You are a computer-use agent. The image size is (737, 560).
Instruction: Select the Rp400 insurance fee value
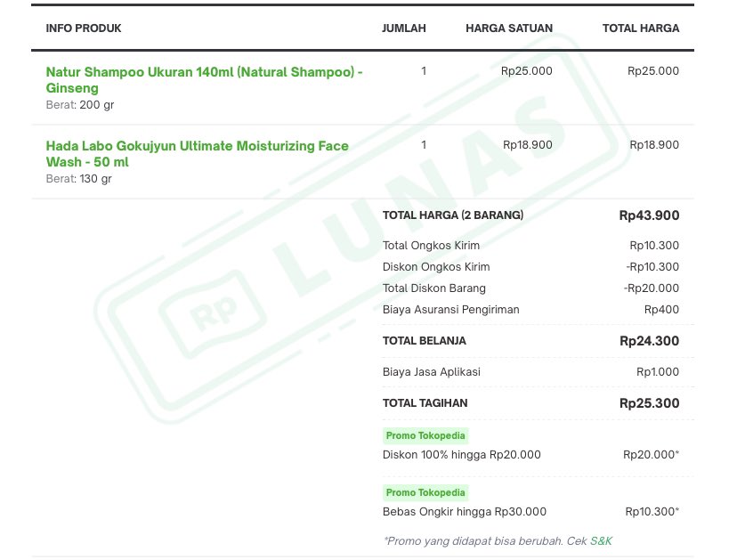click(661, 310)
